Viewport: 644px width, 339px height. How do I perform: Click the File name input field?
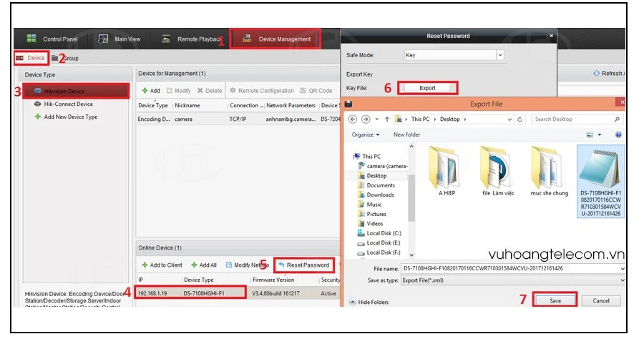coord(512,268)
